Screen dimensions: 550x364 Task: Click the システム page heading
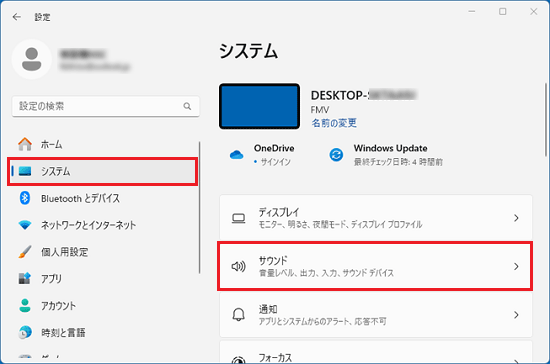(x=248, y=51)
